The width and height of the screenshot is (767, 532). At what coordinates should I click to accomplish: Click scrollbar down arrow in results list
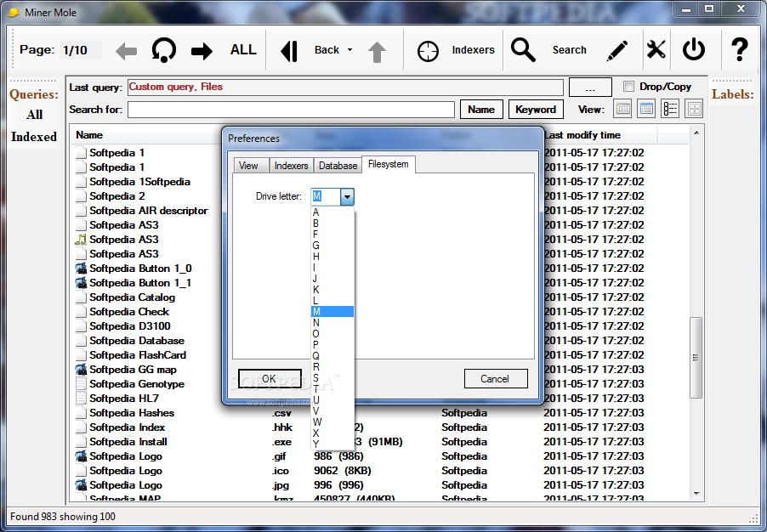(696, 494)
